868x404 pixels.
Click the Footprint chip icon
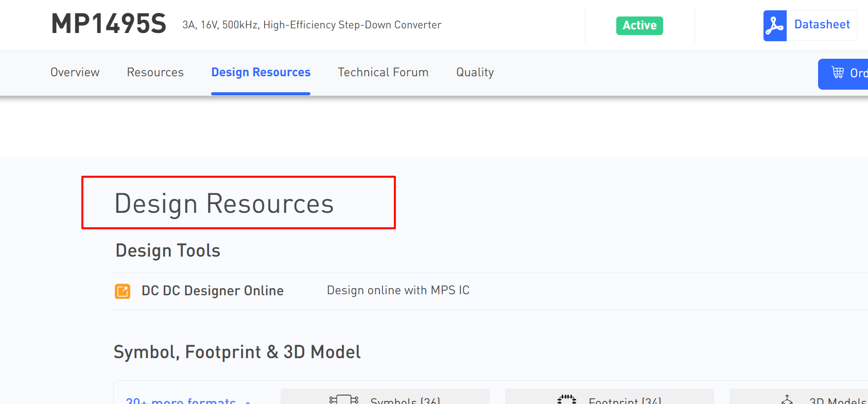(x=566, y=399)
